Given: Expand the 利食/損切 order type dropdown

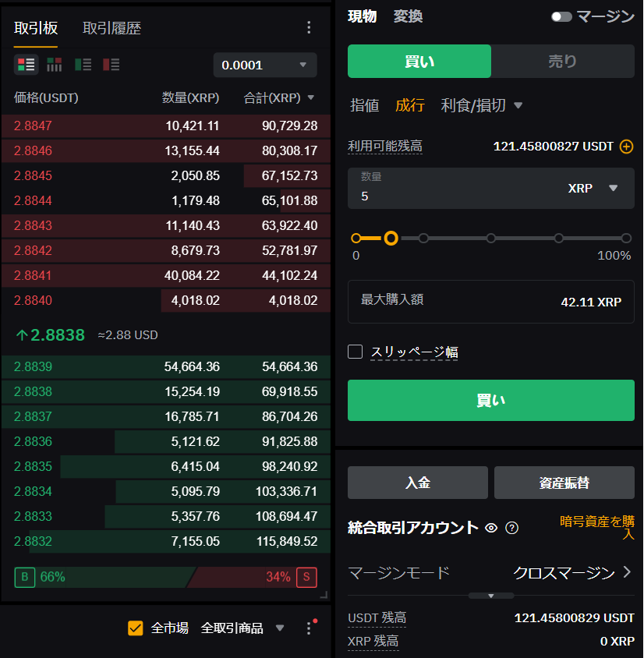Looking at the screenshot, I should pos(518,105).
